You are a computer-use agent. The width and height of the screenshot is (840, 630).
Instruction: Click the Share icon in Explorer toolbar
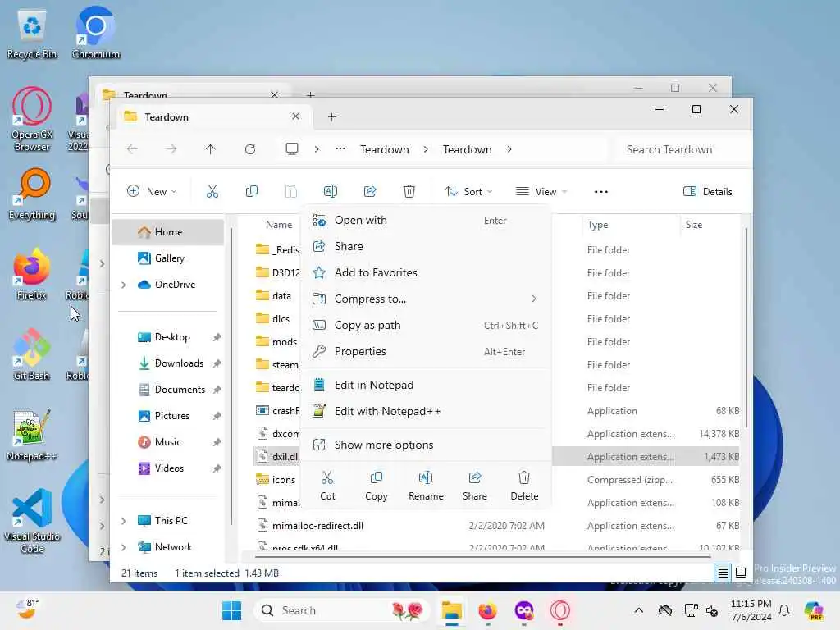point(370,191)
